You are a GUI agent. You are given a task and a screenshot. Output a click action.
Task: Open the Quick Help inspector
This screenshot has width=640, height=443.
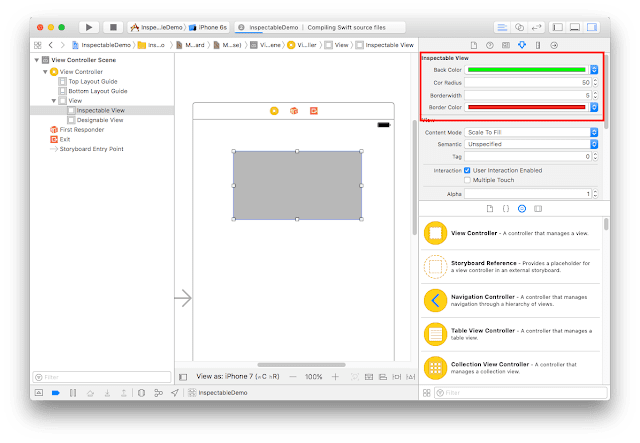[490, 45]
